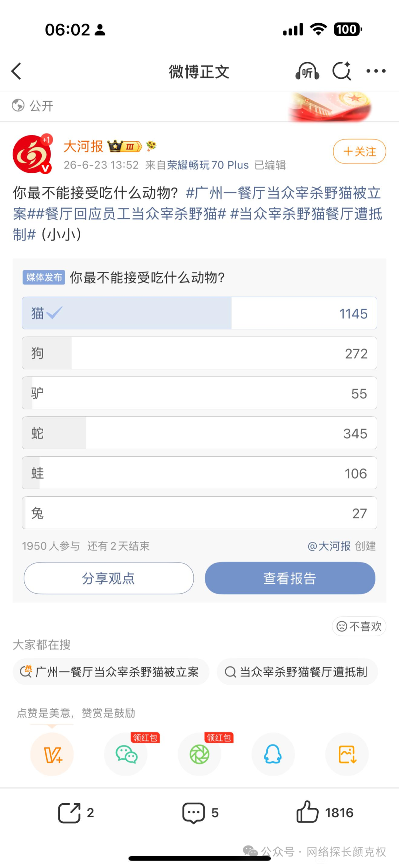The width and height of the screenshot is (399, 868).
Task: Tap the V+ reward icon
Action: click(52, 754)
